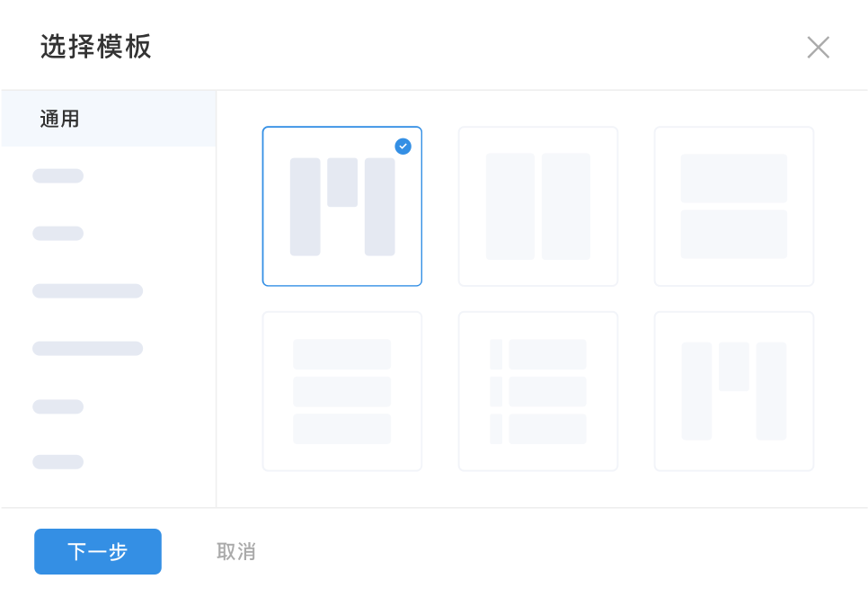
Task: Choose the two stacked rows layout template
Action: tap(733, 207)
